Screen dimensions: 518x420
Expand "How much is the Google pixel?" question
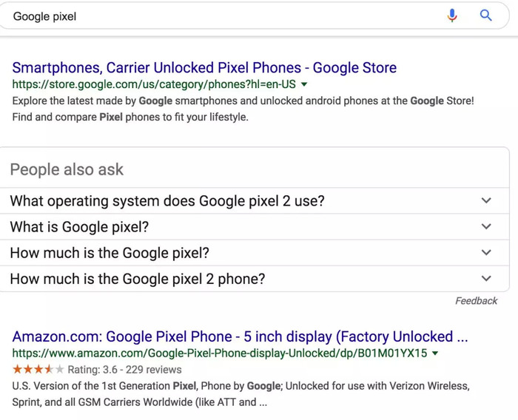255,253
